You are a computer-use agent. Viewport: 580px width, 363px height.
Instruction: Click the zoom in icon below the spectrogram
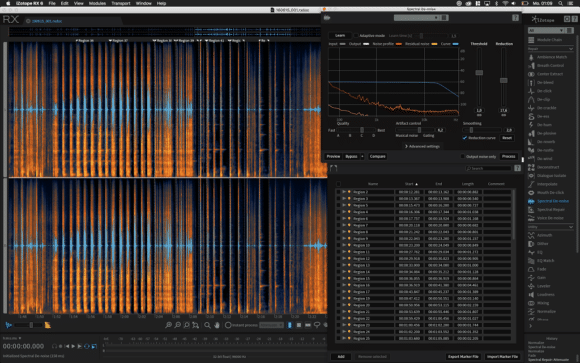(168, 325)
